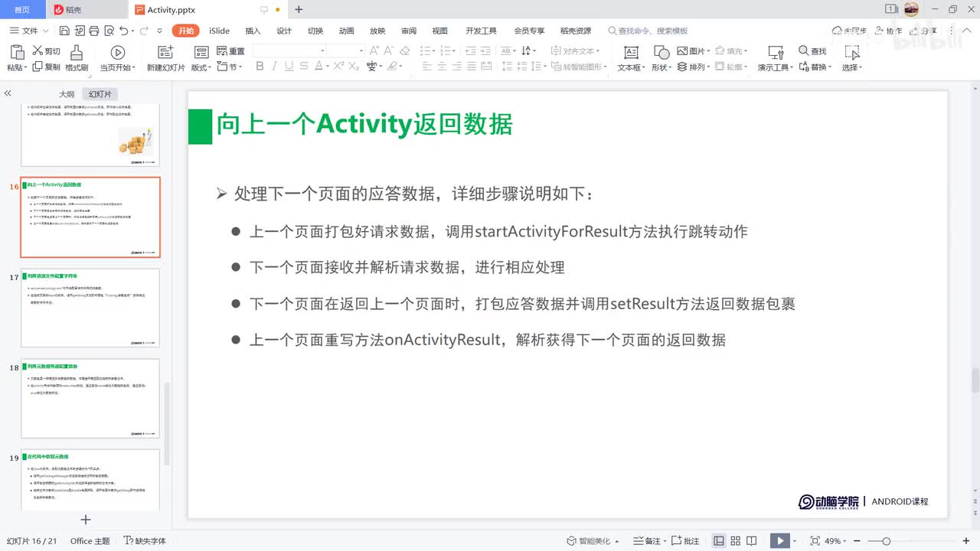Click the 分享 share button
The height and width of the screenshot is (551, 980).
(x=923, y=31)
